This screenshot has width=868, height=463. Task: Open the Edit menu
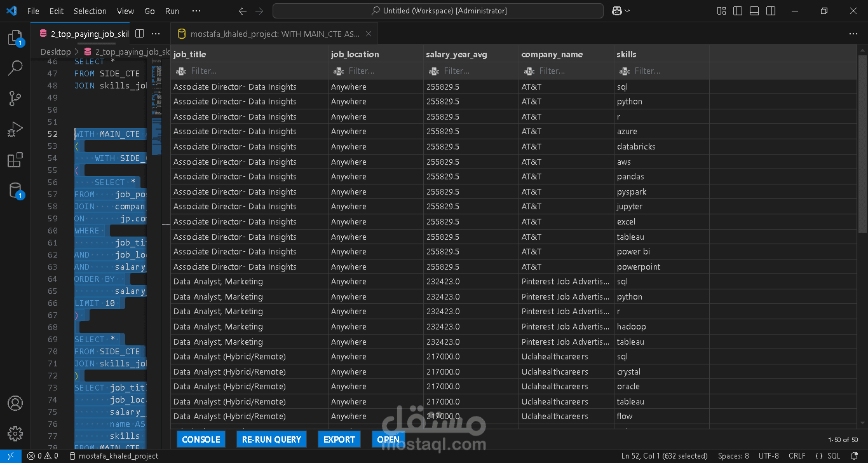click(x=57, y=11)
